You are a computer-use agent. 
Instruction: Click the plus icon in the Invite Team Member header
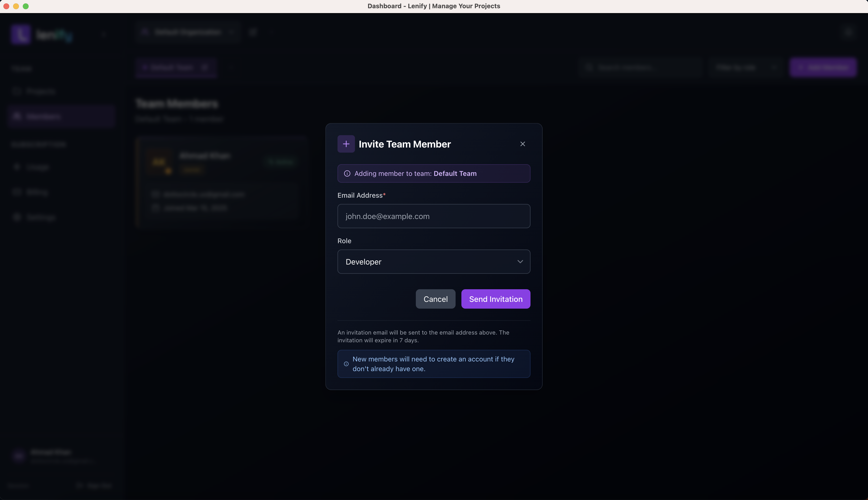pos(346,144)
